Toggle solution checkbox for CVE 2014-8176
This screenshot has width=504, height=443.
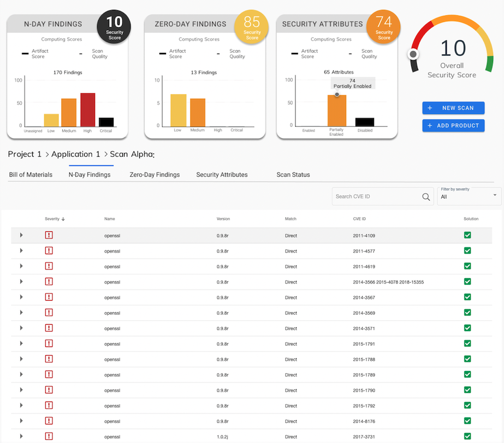pyautogui.click(x=467, y=421)
